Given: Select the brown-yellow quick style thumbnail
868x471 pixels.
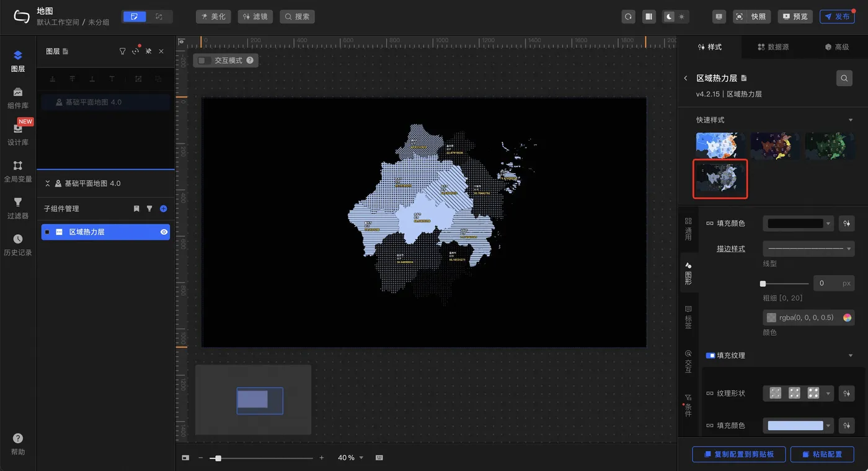Looking at the screenshot, I should coord(775,146).
